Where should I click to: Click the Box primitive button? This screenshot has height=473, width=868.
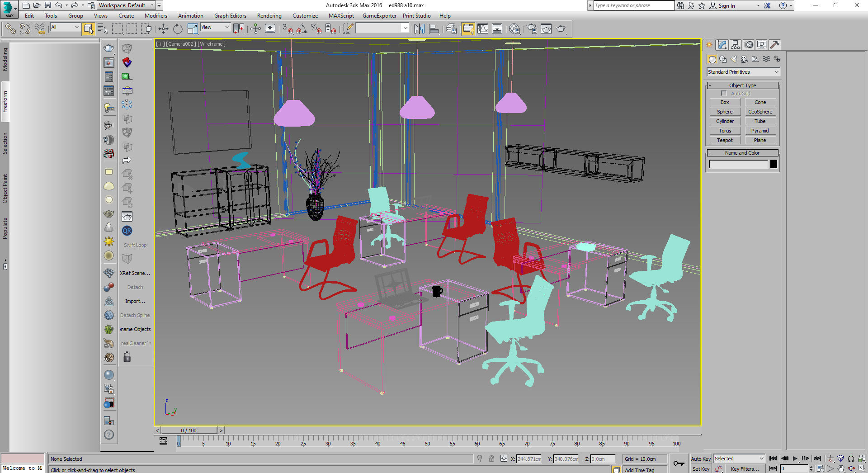coord(725,102)
